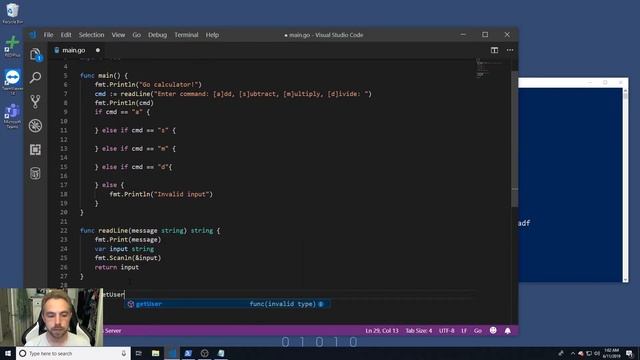The image size is (640, 360).
Task: Open the Terminal menu
Action: tap(186, 35)
